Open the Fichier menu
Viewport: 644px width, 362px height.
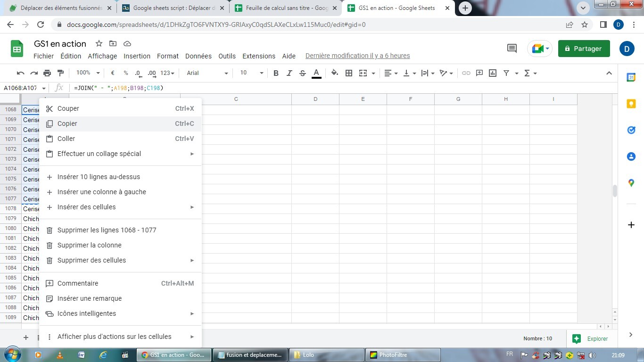point(44,56)
